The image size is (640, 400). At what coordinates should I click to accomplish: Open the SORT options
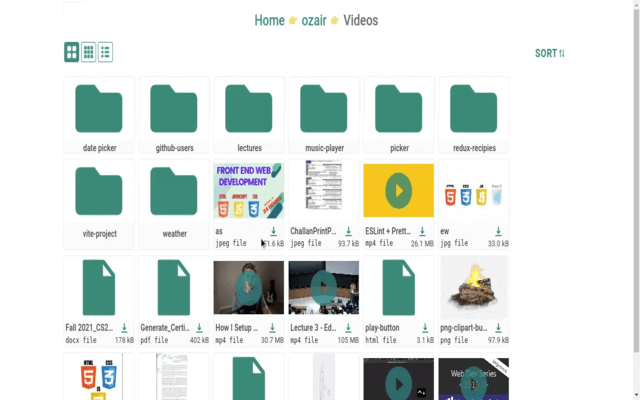point(550,53)
